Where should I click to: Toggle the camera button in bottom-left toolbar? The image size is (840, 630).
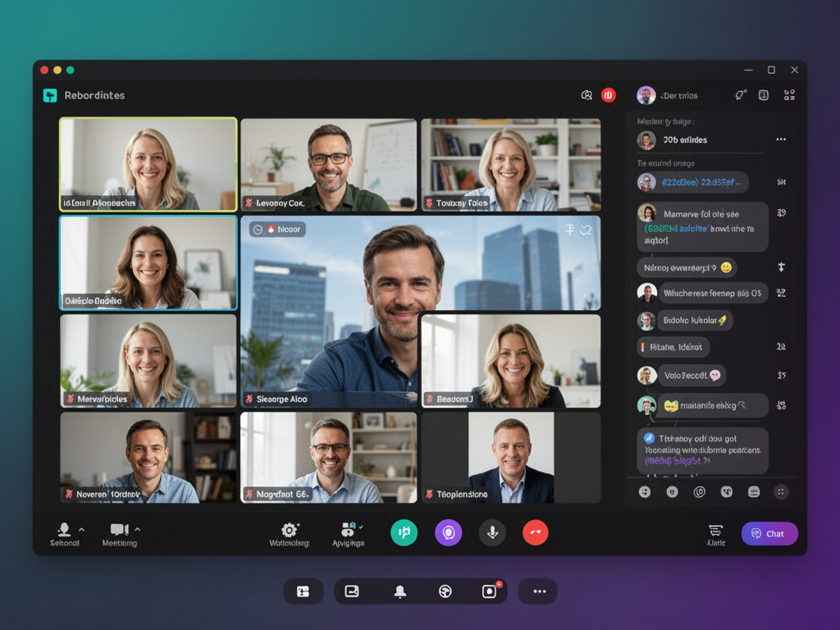(119, 529)
